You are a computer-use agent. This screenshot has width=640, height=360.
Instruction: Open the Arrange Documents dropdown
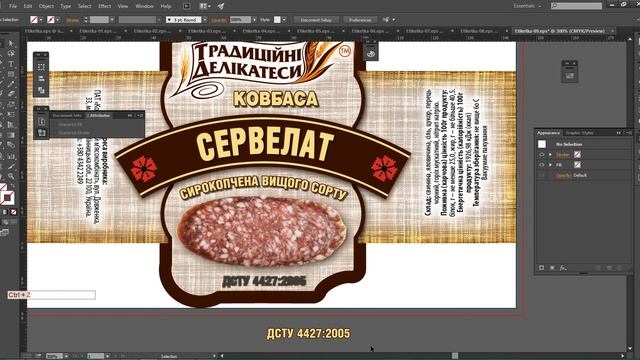pyautogui.click(x=205, y=6)
